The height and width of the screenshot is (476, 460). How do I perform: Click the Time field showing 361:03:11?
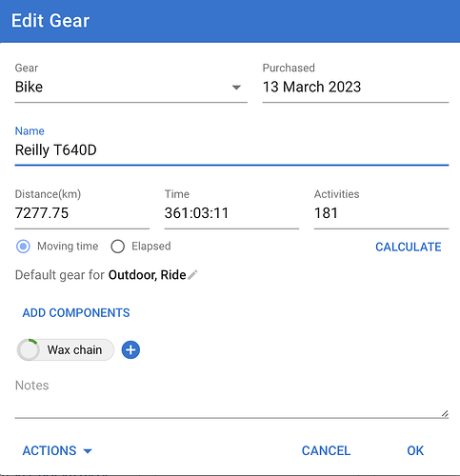point(231,213)
